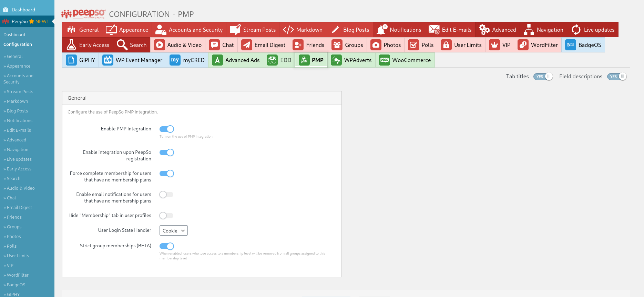Viewport: 644px width, 297px height.
Task: Toggle Force complete membership switch
Action: (x=167, y=174)
